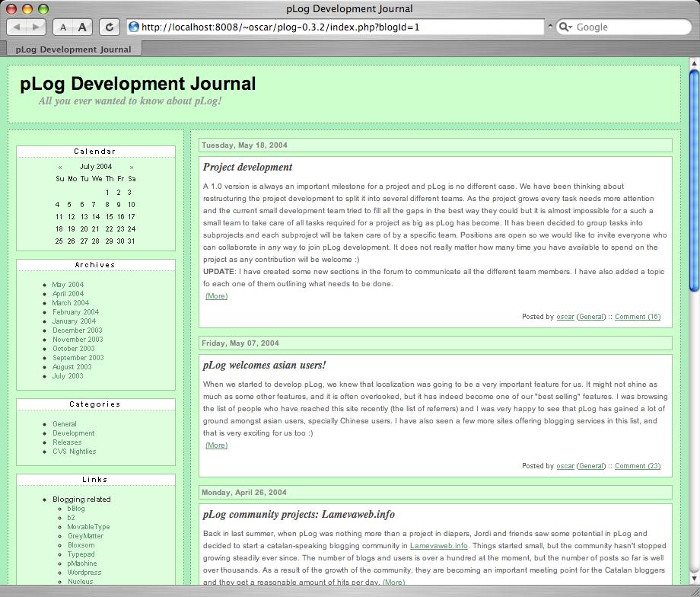Viewport: 700px width, 597px height.
Task: Open the January 2004 archive
Action: (x=74, y=321)
